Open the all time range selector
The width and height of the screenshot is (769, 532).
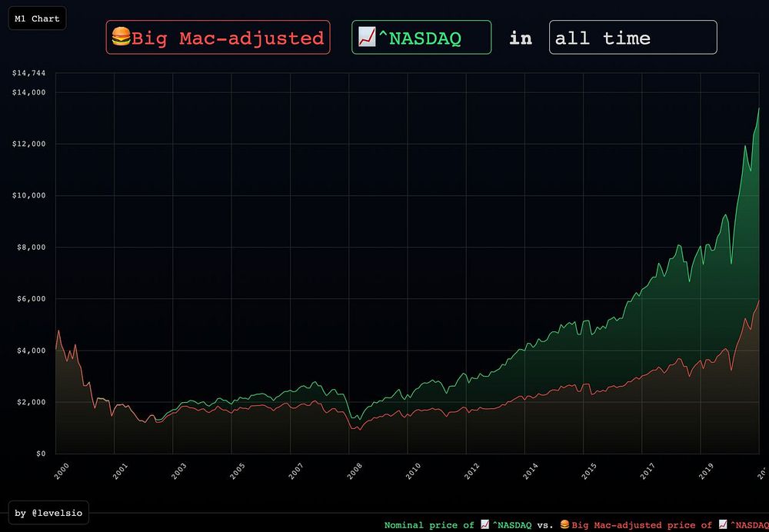pyautogui.click(x=633, y=37)
